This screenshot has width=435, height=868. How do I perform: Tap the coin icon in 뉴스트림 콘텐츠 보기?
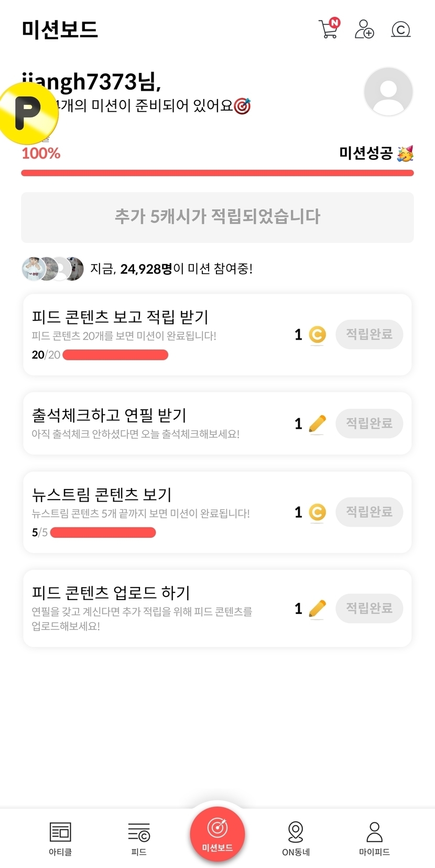317,512
